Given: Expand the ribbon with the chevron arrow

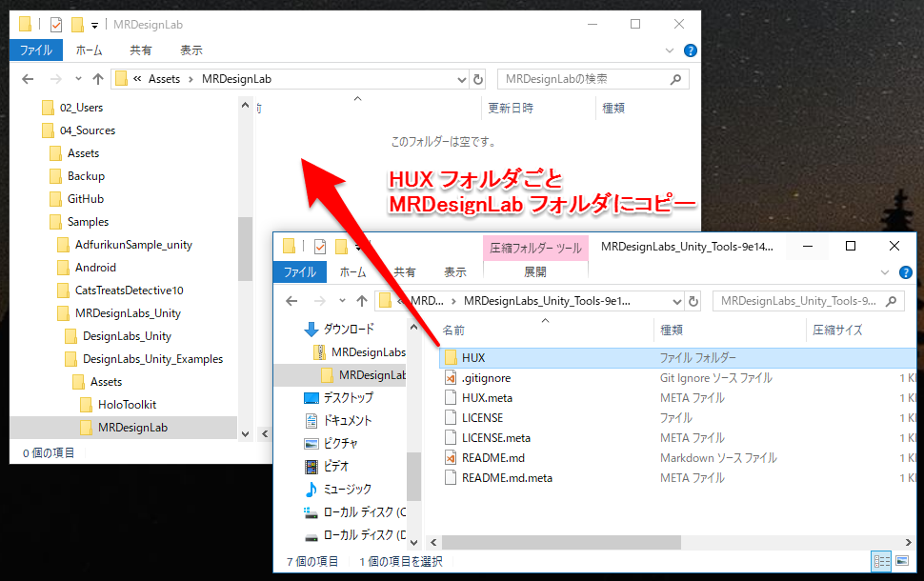Looking at the screenshot, I should point(671,50).
